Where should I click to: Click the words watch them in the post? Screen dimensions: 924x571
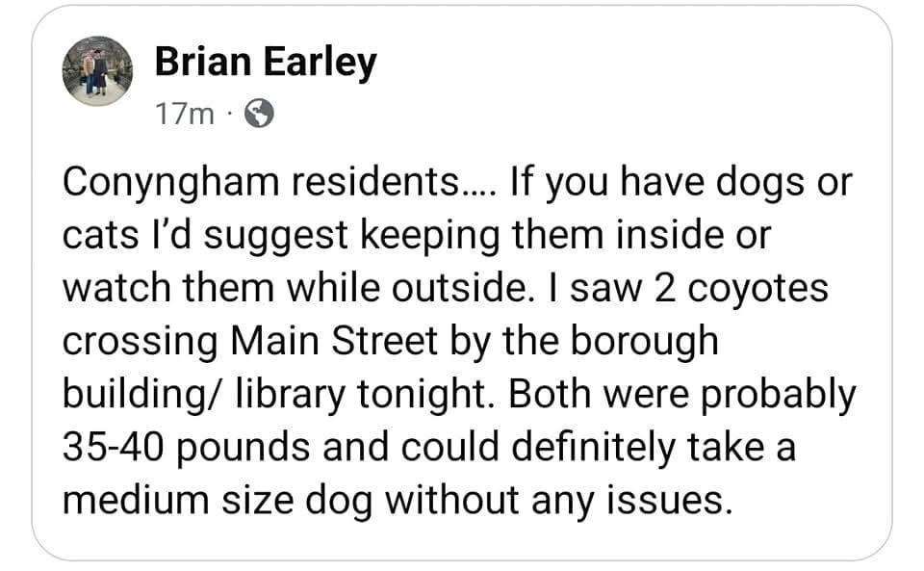pos(168,289)
